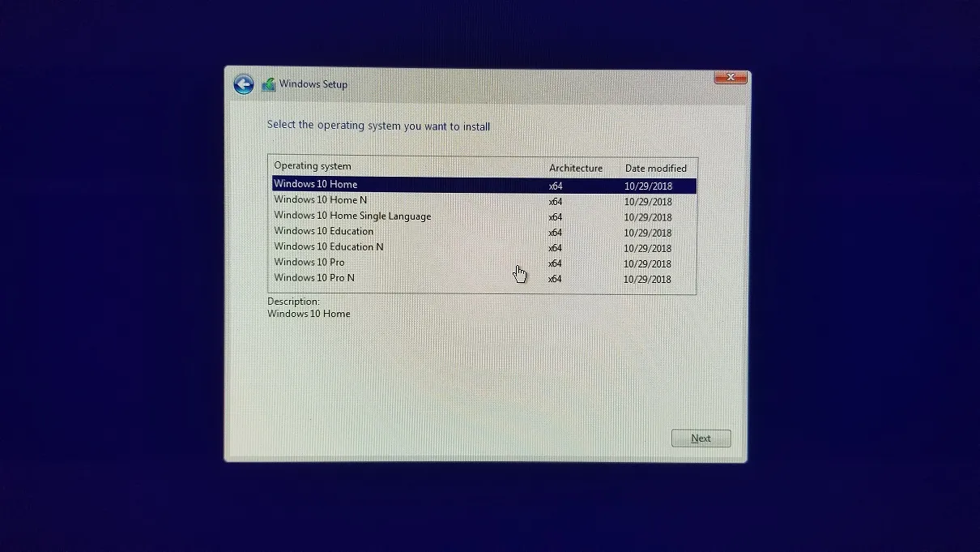Select Windows 10 Home N edition

click(x=484, y=200)
